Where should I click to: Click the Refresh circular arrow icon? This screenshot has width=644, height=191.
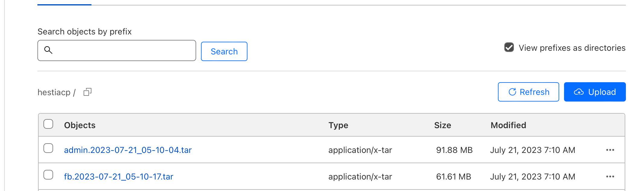click(512, 92)
